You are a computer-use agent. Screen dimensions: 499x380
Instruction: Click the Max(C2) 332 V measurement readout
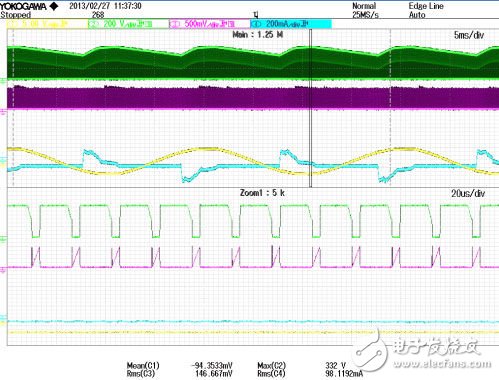point(302,366)
